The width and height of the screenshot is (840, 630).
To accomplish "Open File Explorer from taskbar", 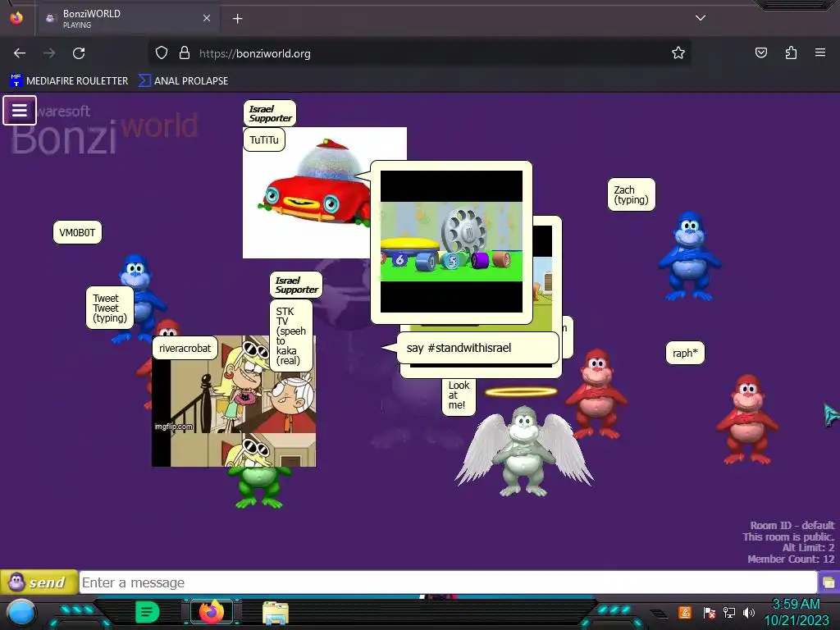I will pos(276,612).
